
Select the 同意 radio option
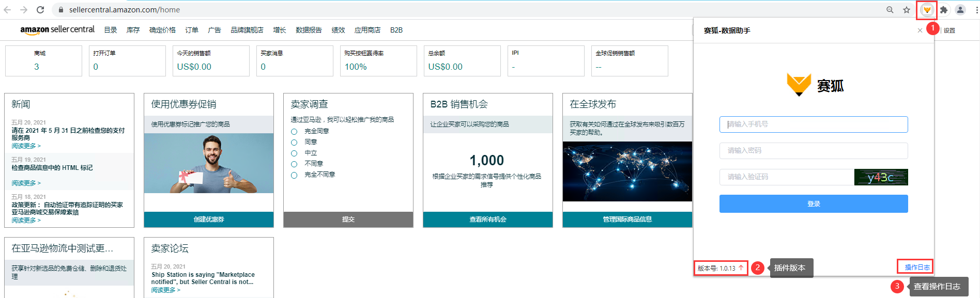coord(294,142)
